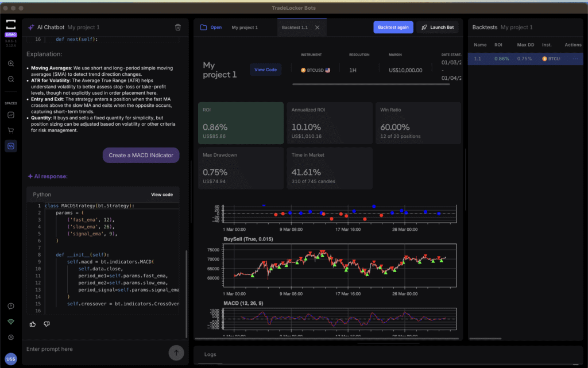Click the MACD (12, 26, 9) chart title
This screenshot has height=368, width=588.
pos(243,303)
